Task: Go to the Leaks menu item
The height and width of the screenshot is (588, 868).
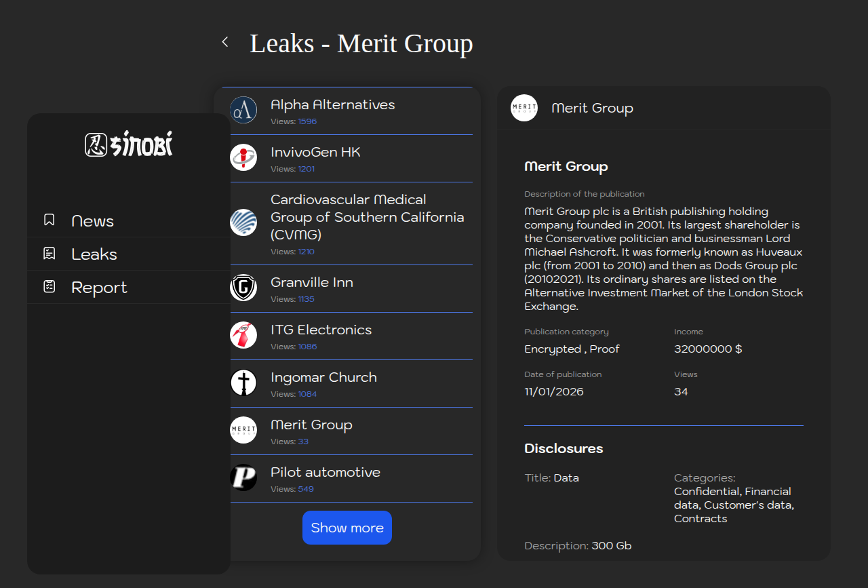Action: tap(94, 254)
